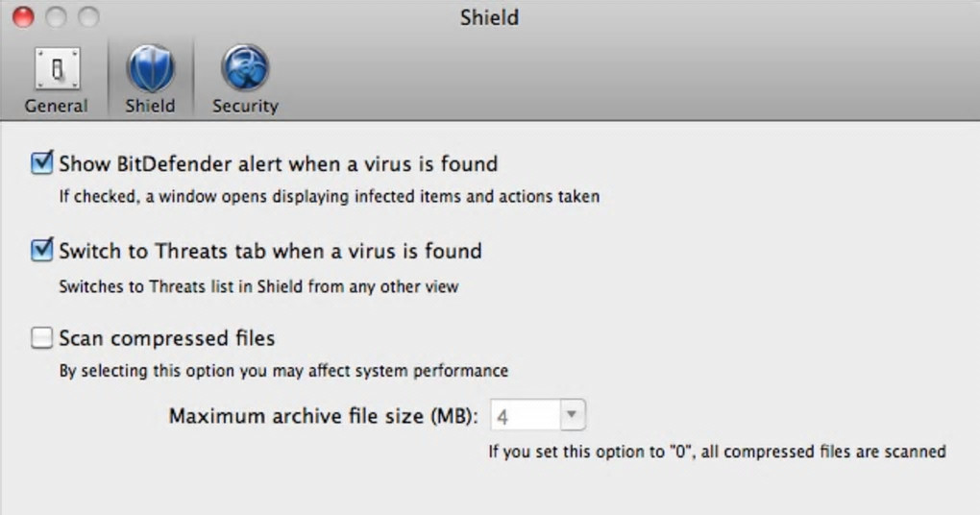Open the General preferences switch icon
Image resolution: width=980 pixels, height=515 pixels.
click(56, 69)
